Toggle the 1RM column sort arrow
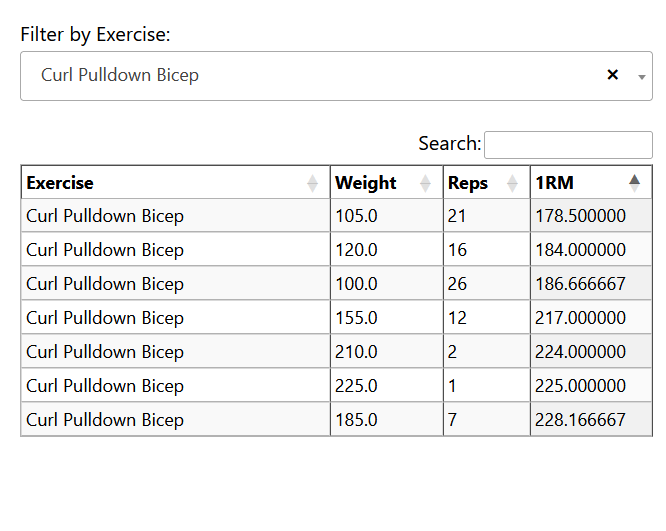666x531 pixels. pyautogui.click(x=634, y=184)
